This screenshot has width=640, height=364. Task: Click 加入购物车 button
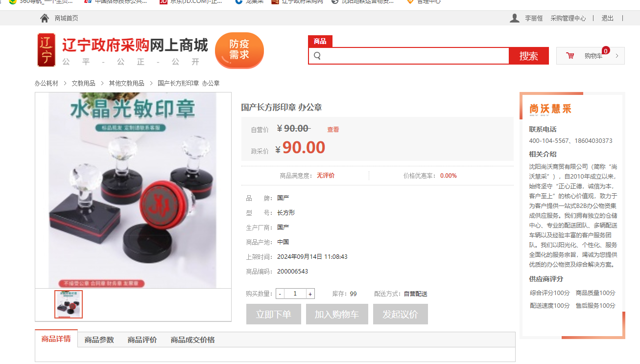pos(336,314)
